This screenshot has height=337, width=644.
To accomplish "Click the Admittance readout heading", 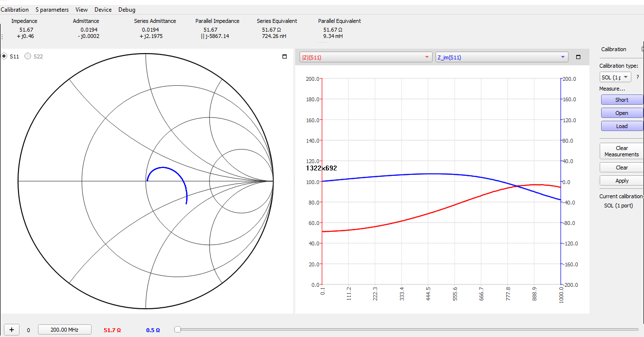I will [x=86, y=21].
